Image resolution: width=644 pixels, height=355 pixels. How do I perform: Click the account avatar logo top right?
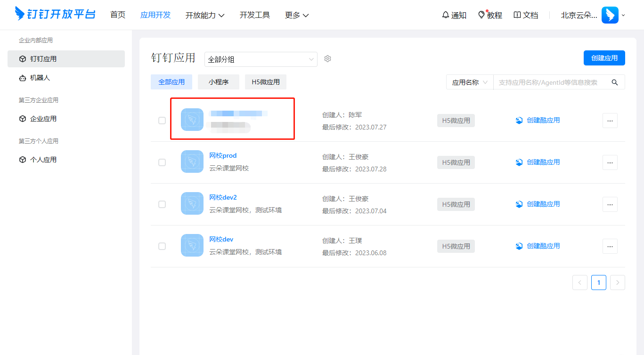click(x=610, y=15)
